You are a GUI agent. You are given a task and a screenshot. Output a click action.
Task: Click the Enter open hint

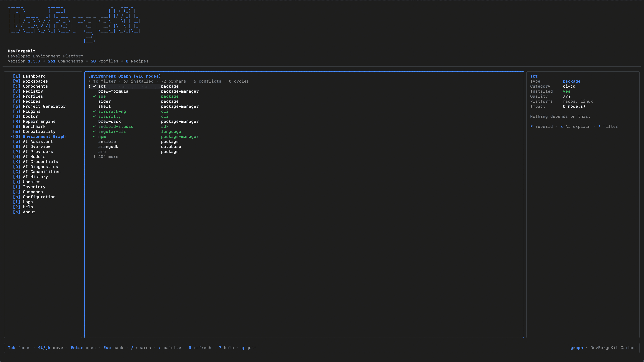83,348
